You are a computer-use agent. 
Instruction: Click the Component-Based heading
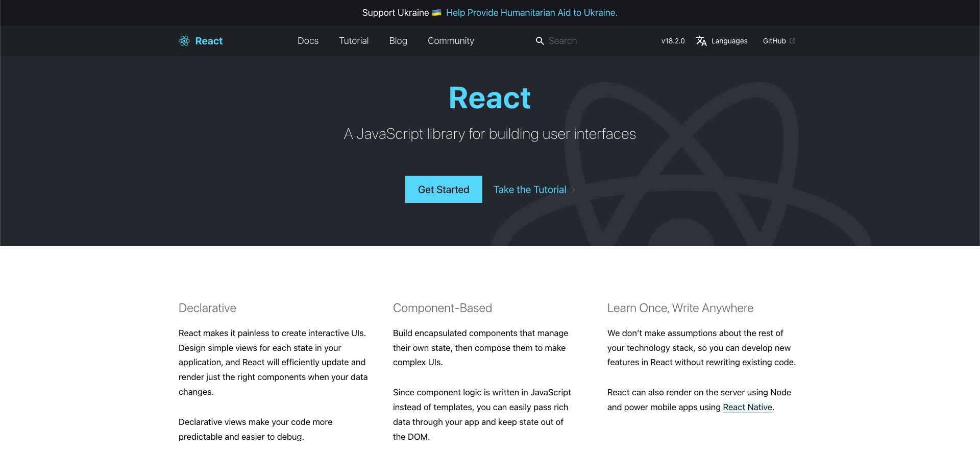(443, 308)
